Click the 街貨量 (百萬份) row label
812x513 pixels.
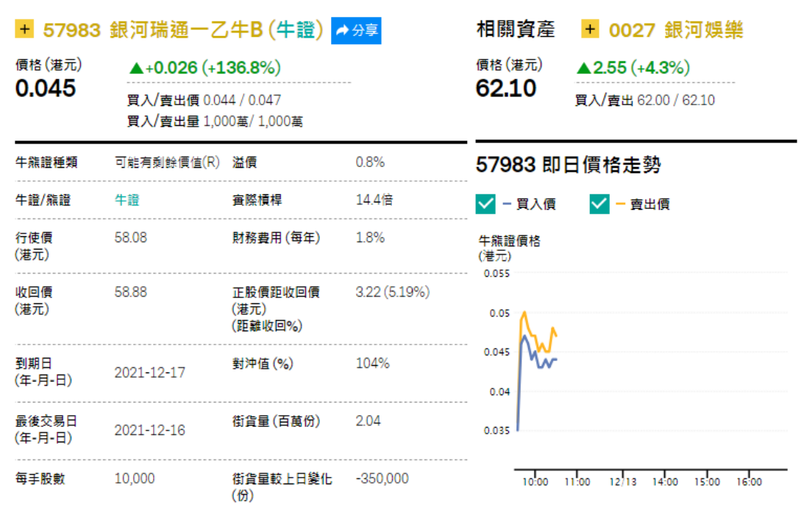click(276, 421)
